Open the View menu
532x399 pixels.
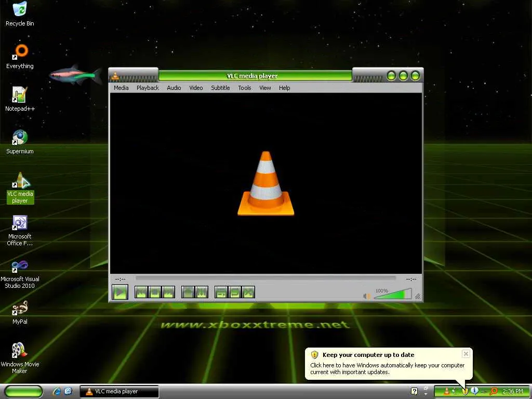pyautogui.click(x=265, y=88)
